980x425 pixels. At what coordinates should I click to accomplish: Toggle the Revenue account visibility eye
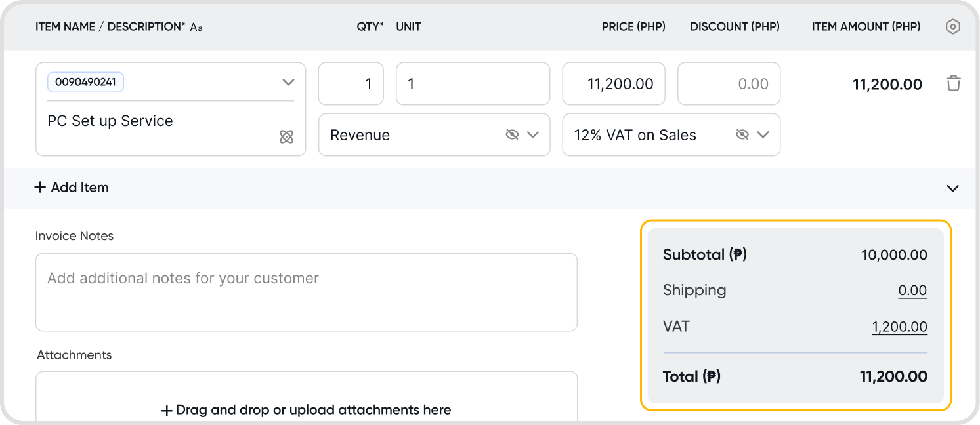(512, 134)
